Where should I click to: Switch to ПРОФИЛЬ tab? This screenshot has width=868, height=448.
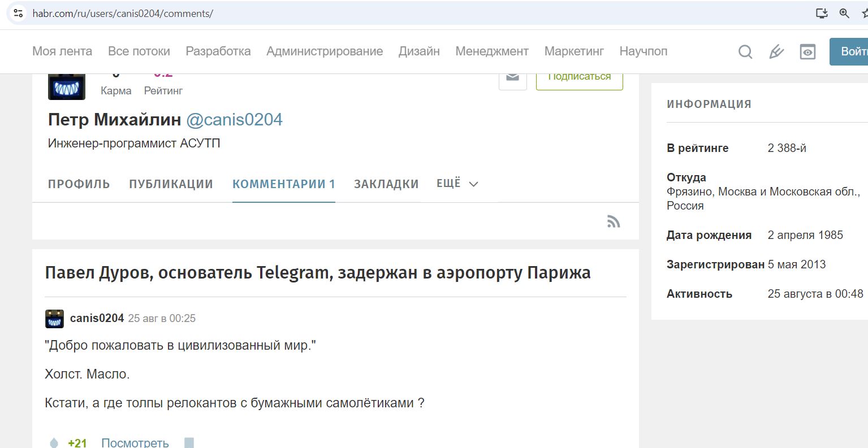79,184
